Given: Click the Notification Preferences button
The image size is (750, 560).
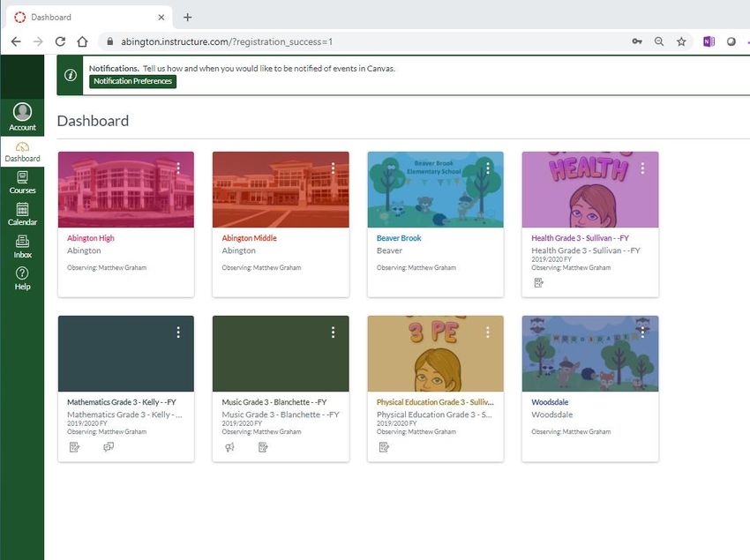Looking at the screenshot, I should pyautogui.click(x=132, y=81).
